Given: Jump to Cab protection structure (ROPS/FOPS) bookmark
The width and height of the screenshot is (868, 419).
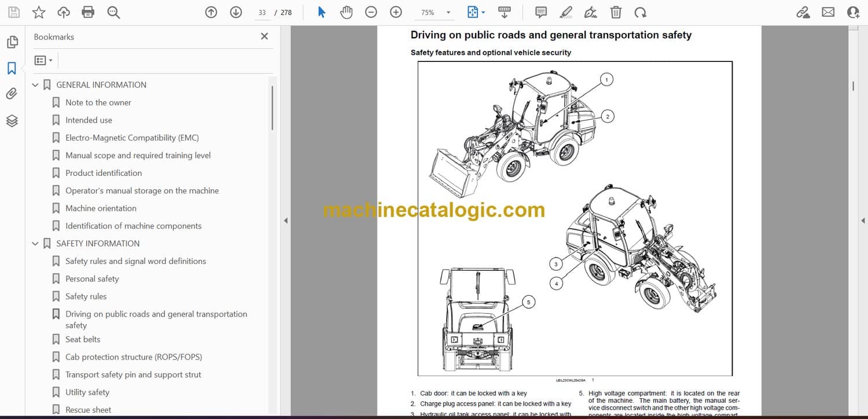Looking at the screenshot, I should pyautogui.click(x=134, y=357).
